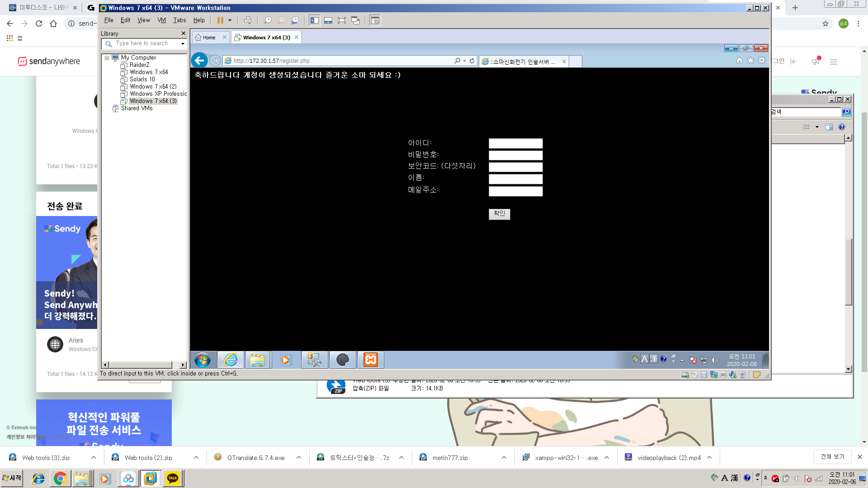The width and height of the screenshot is (868, 488).
Task: Open Windows Explorer from the guest taskbar
Action: click(x=258, y=360)
